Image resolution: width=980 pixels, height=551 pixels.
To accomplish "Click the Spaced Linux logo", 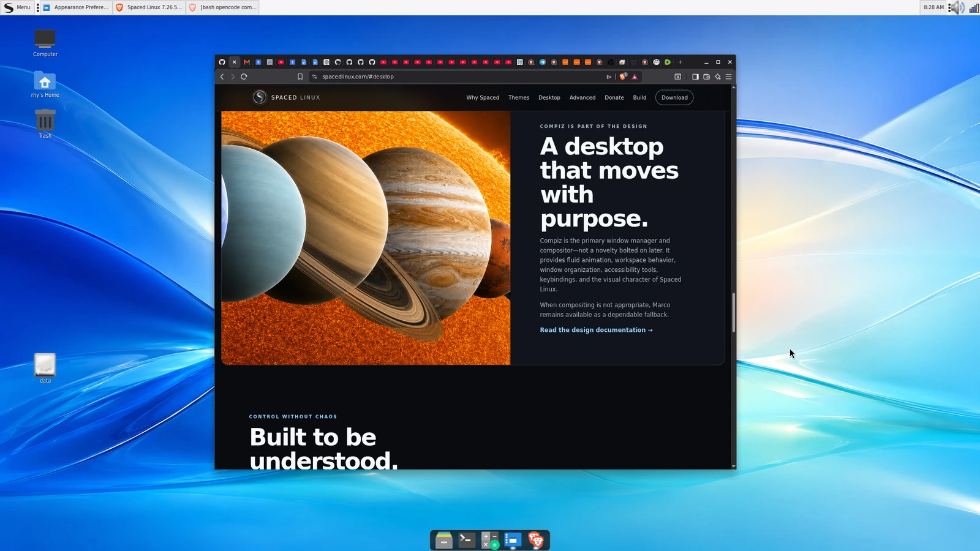I will pos(286,97).
